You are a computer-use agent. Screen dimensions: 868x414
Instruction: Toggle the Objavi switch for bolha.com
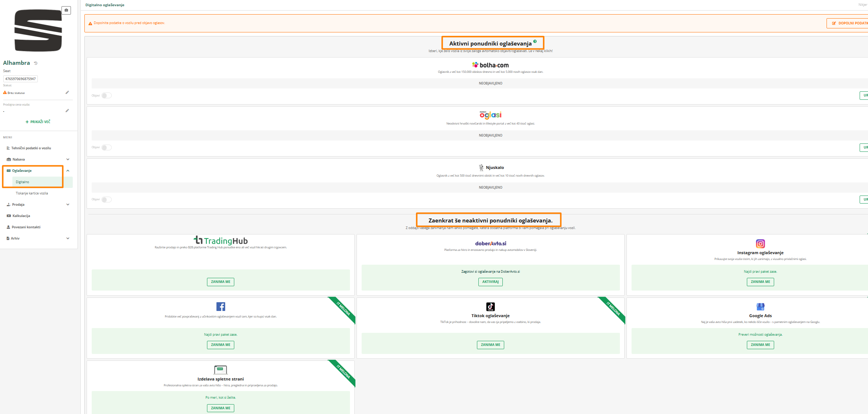coord(107,95)
